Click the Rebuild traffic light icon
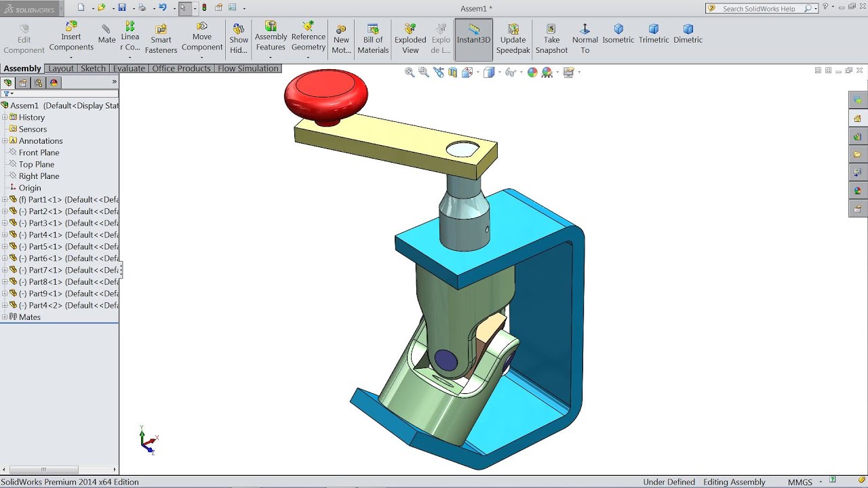Viewport: 868px width, 488px height. point(204,8)
